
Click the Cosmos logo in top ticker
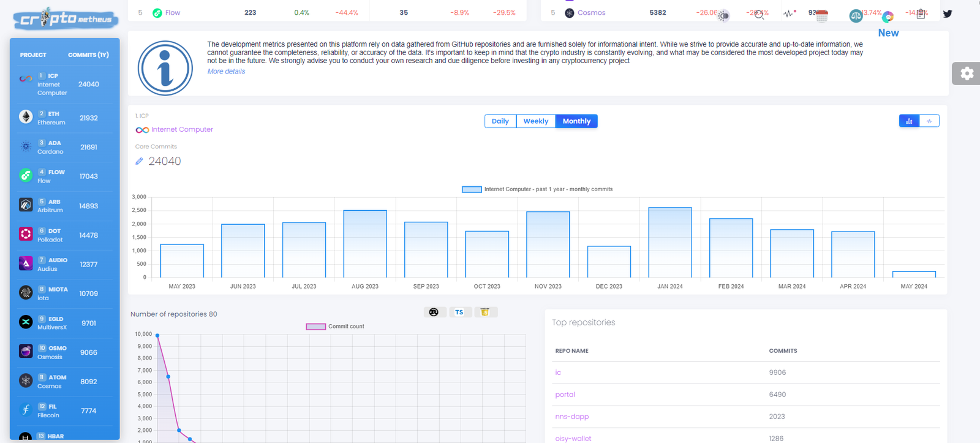click(x=570, y=13)
